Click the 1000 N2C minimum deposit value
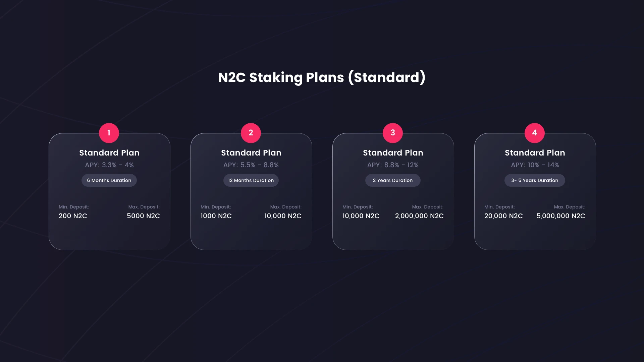The image size is (644, 362). click(x=216, y=216)
